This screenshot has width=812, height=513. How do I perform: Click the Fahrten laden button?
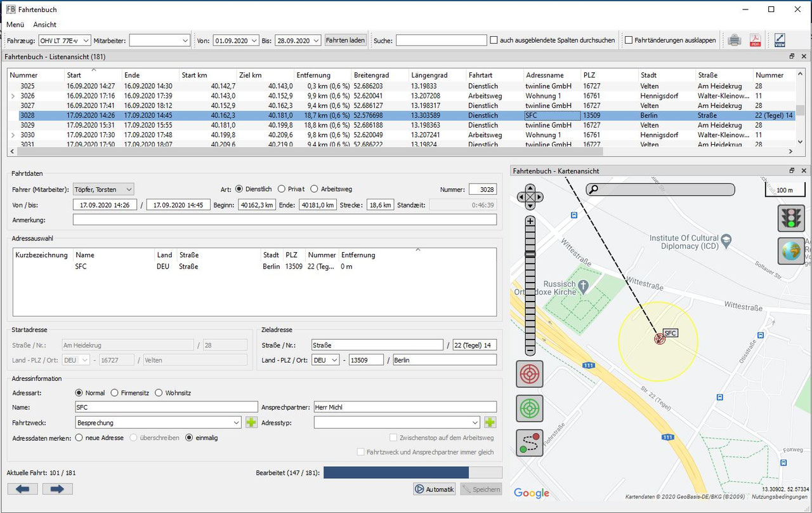point(345,40)
